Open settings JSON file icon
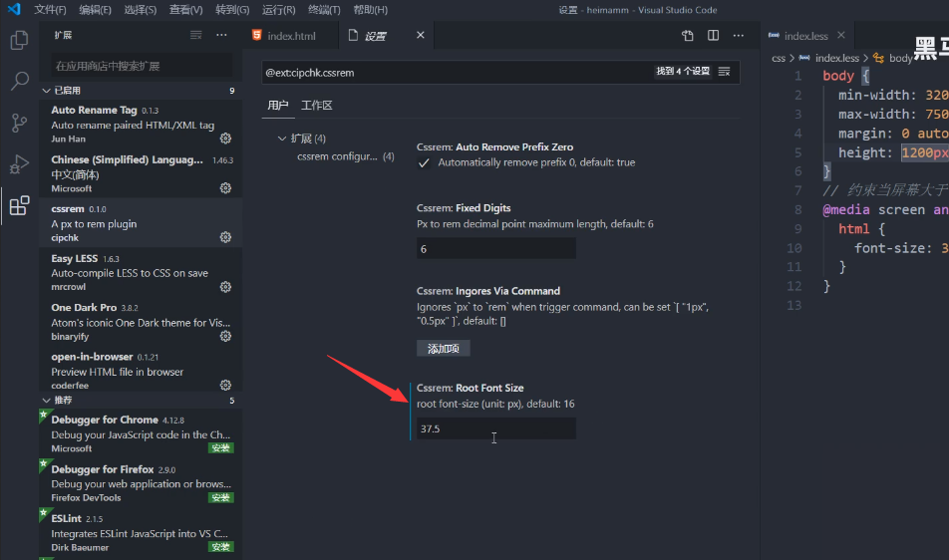 coord(688,36)
